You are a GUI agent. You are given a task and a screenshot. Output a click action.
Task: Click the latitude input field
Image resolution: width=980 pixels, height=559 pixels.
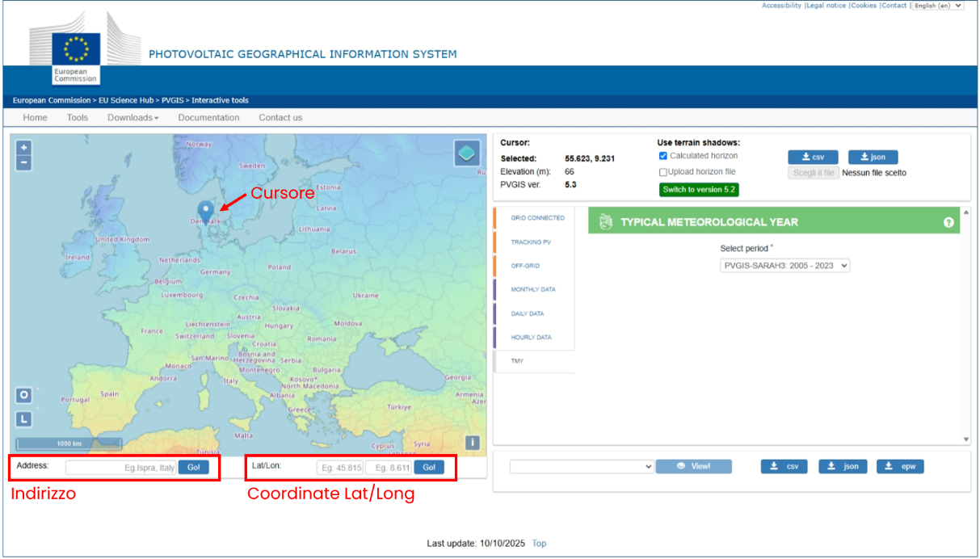340,468
